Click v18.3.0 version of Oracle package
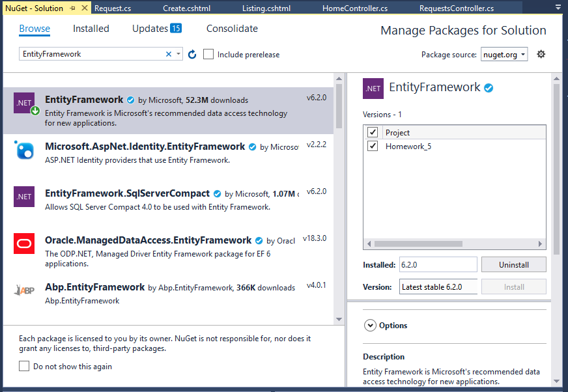Screen dimensions: 568x392 coord(315,238)
